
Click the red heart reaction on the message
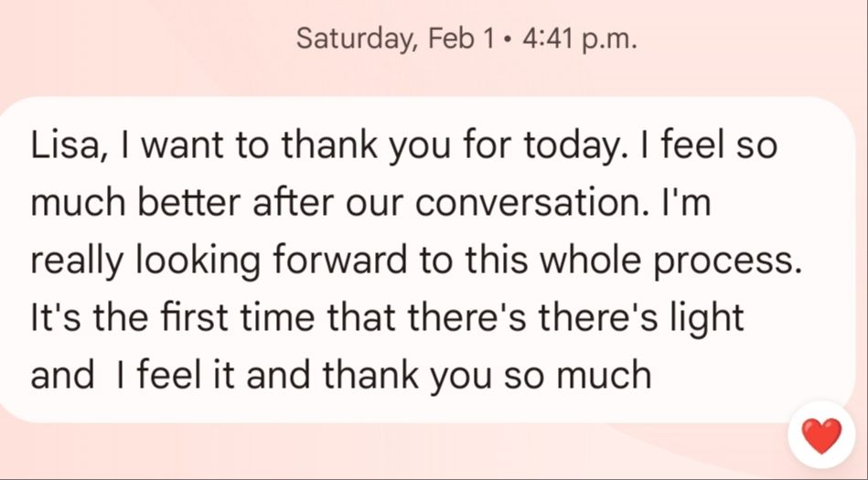pyautogui.click(x=820, y=435)
